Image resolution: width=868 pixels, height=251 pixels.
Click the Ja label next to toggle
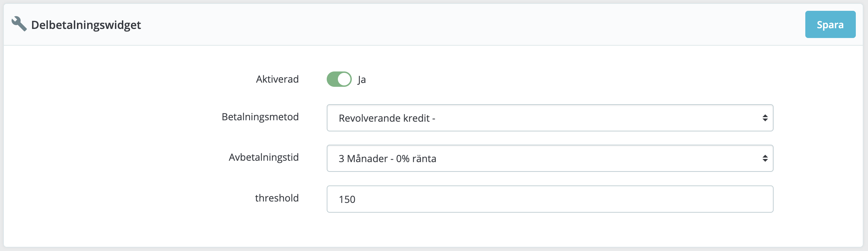point(362,80)
